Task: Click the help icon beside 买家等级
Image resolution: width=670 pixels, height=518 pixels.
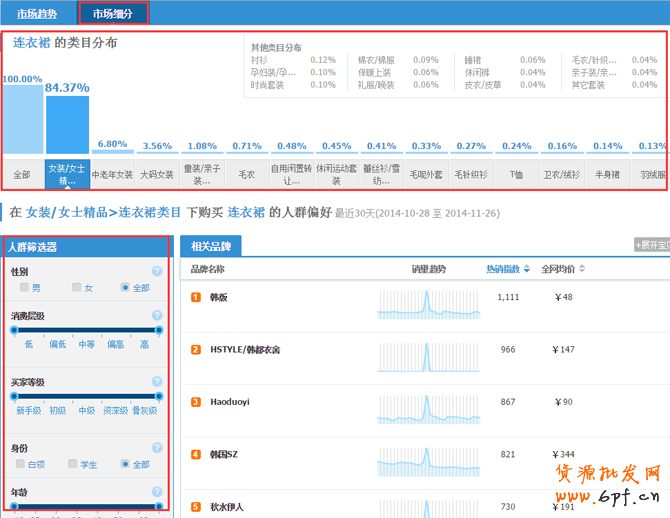Action: [x=157, y=382]
